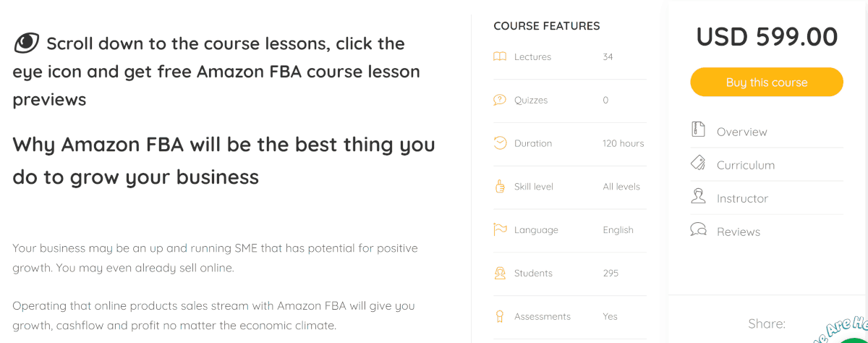868x343 pixels.
Task: Click the Quizzes question bubble icon
Action: pyautogui.click(x=500, y=100)
